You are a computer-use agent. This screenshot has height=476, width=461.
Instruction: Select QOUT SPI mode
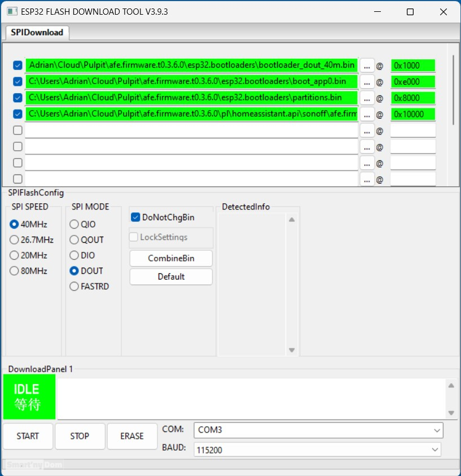[x=87, y=240]
